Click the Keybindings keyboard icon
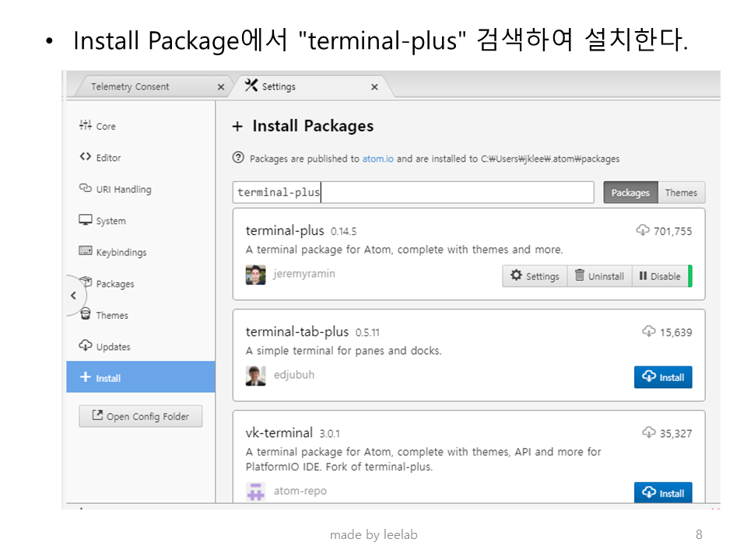This screenshot has width=747, height=560. coord(86,251)
